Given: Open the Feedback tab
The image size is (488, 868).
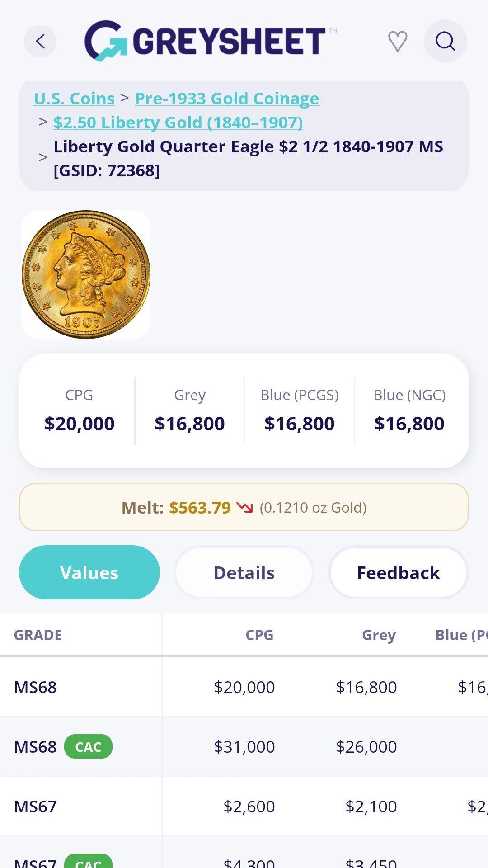Looking at the screenshot, I should (399, 572).
